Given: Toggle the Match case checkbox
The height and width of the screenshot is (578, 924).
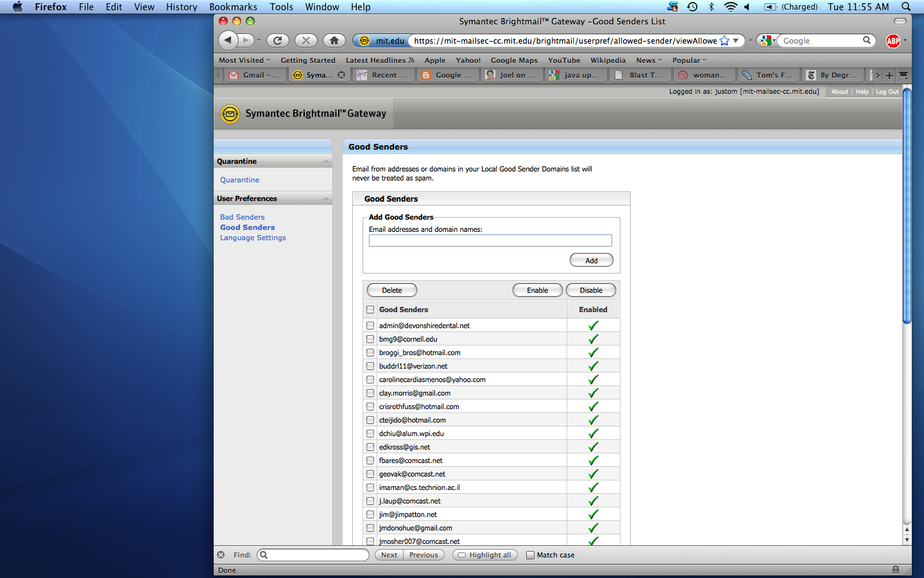Looking at the screenshot, I should (530, 555).
